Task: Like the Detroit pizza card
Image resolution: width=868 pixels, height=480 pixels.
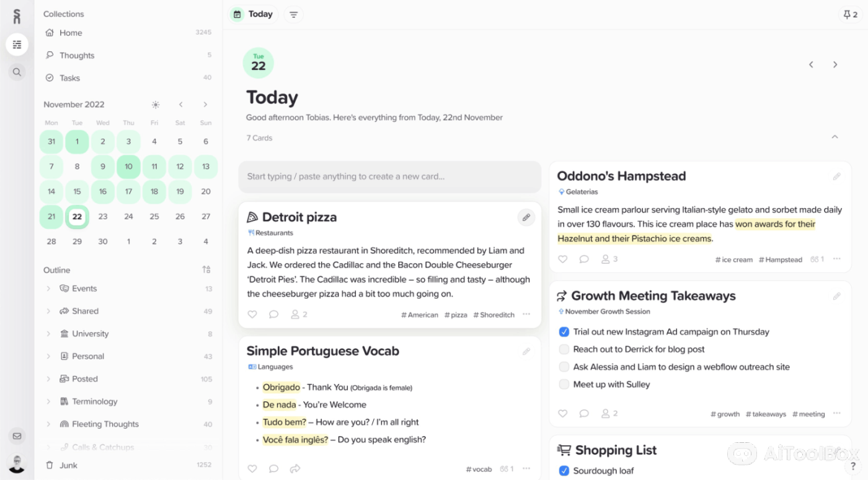Action: coord(252,315)
